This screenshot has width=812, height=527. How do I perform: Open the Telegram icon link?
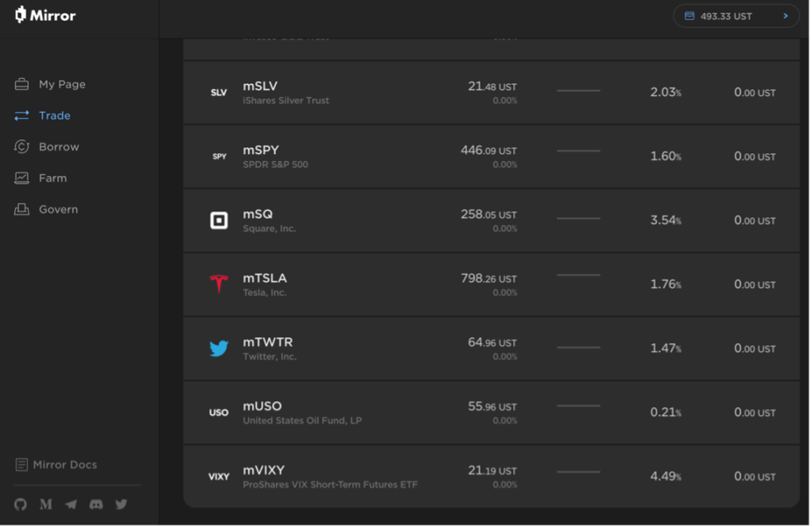[x=71, y=505]
